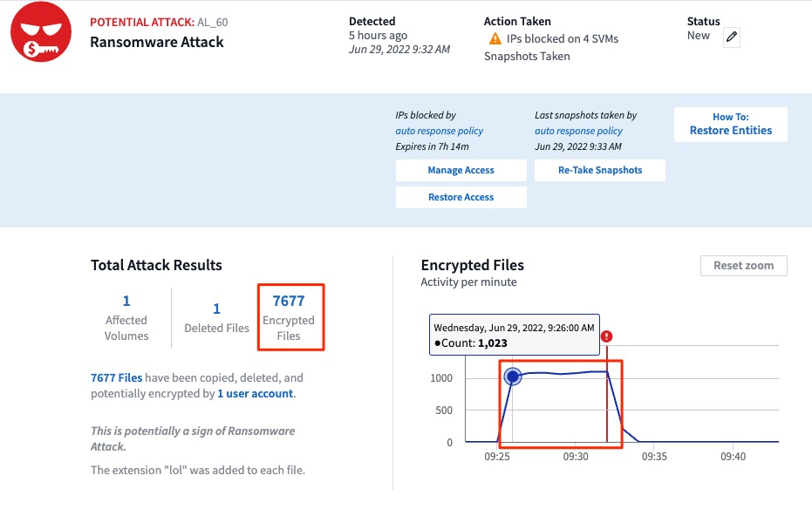812x509 pixels.
Task: Click the red alert marker on chart
Action: click(606, 336)
